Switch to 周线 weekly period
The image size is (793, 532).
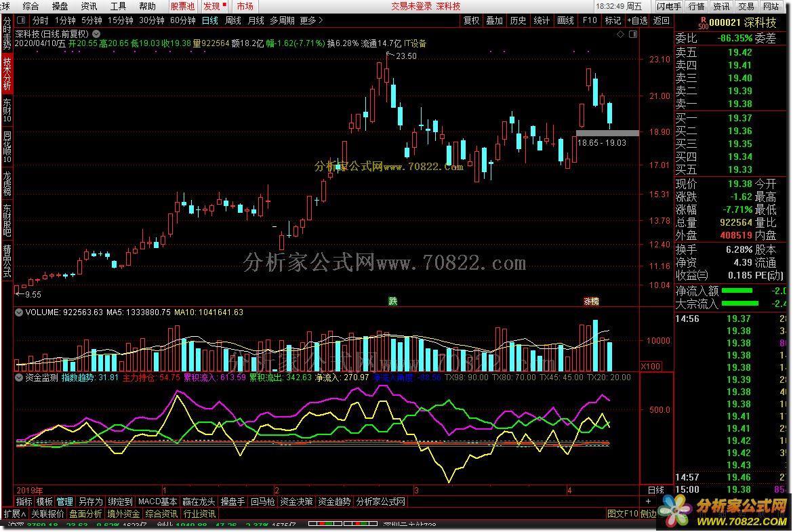(233, 20)
